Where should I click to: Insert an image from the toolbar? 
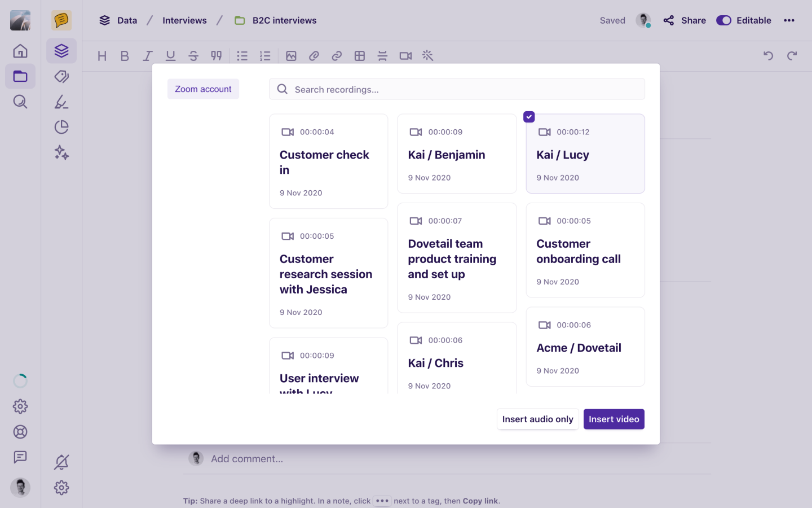tap(291, 56)
